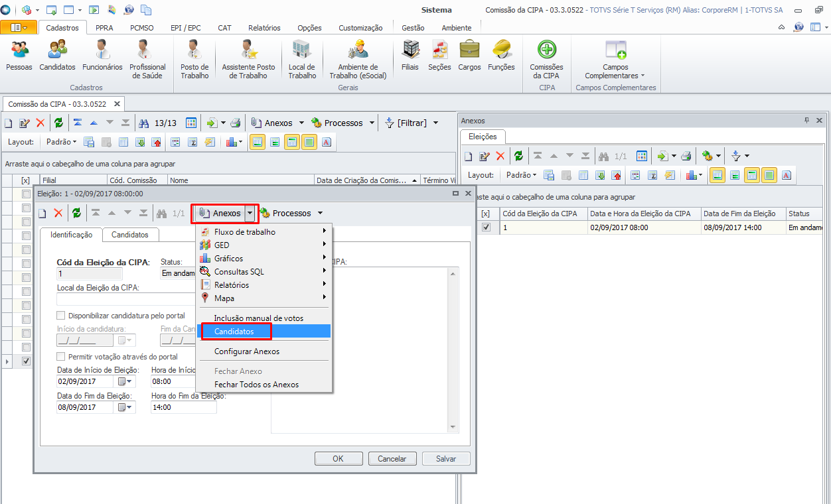Click the binoculars search icon beside 13/13

point(143,123)
